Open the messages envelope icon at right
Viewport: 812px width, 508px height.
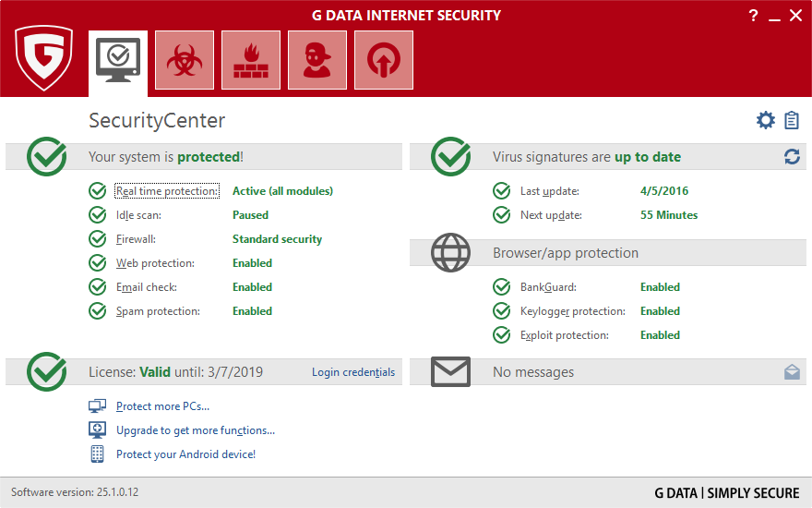[792, 372]
